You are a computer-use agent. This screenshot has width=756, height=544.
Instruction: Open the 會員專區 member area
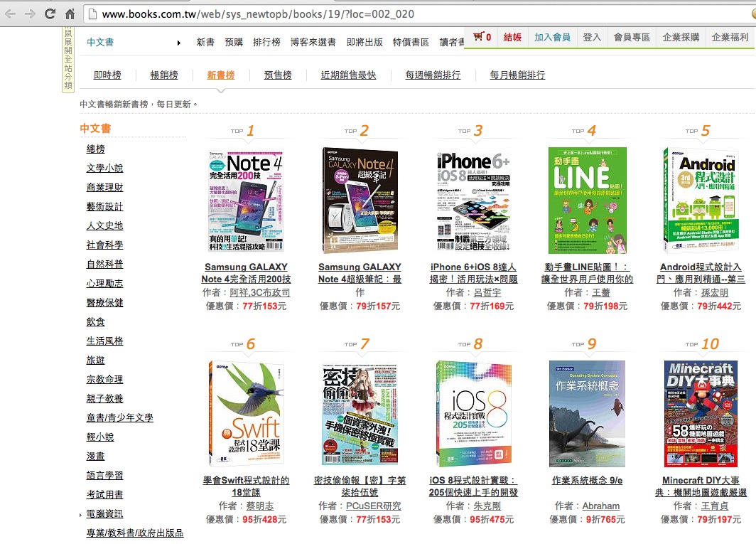pyautogui.click(x=632, y=37)
